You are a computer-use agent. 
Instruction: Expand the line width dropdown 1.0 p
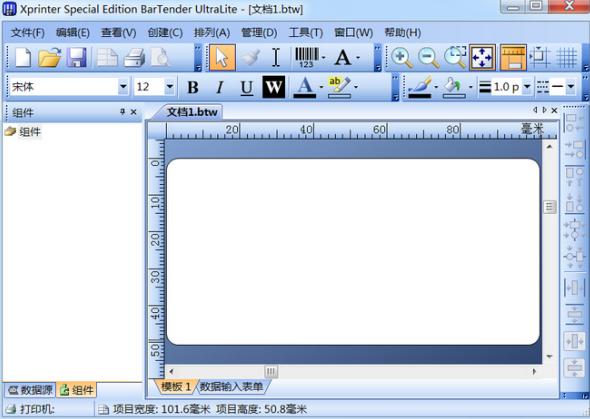(x=527, y=87)
